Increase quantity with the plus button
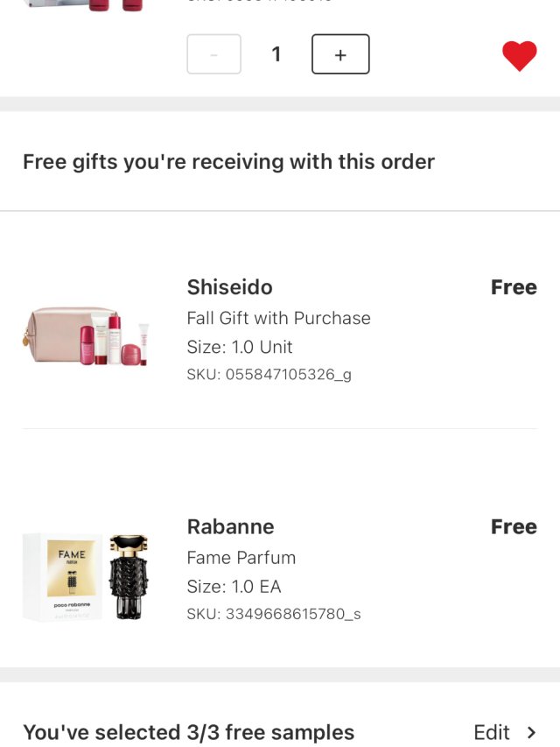 coord(340,54)
